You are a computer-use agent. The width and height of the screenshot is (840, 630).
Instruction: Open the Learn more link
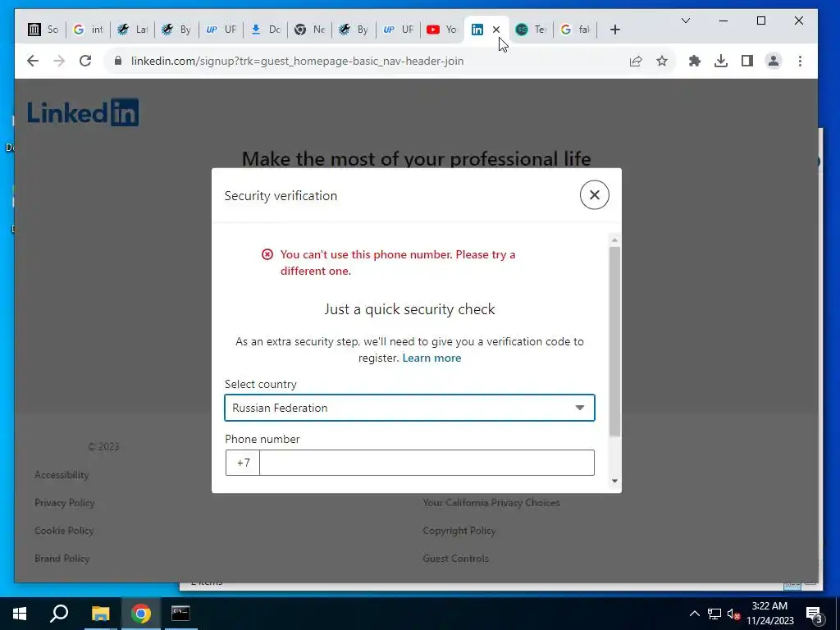(431, 358)
